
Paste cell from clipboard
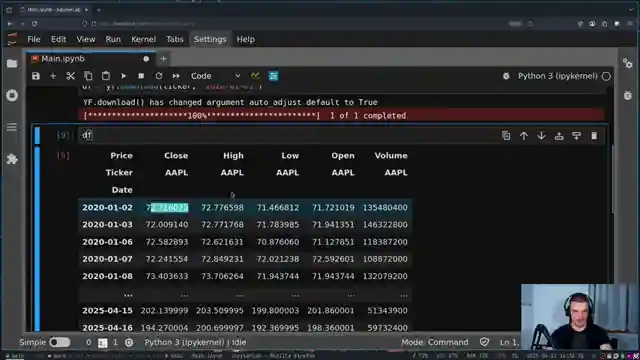pyautogui.click(x=106, y=76)
